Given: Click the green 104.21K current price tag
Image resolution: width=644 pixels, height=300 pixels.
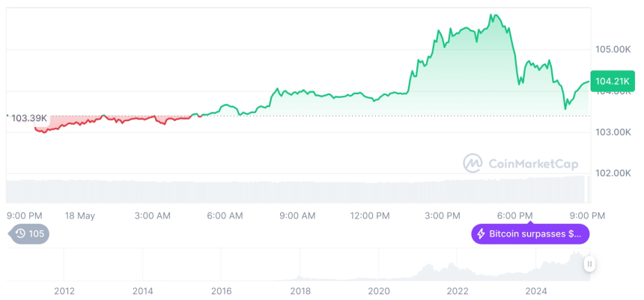Looking at the screenshot, I should click(x=611, y=81).
